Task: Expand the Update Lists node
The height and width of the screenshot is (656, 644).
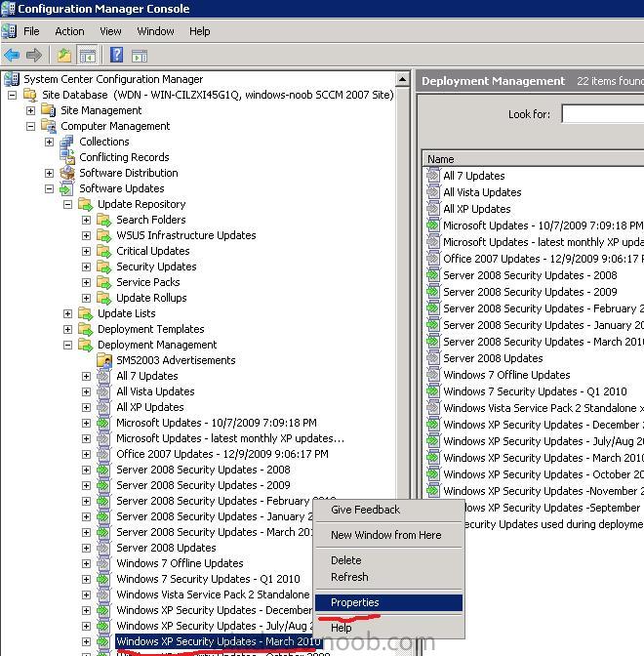Action: click(x=67, y=313)
